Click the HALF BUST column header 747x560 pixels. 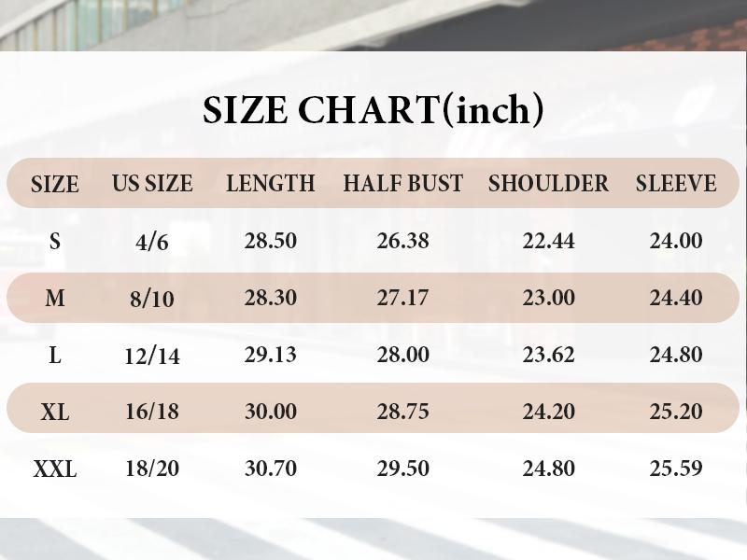pos(403,184)
